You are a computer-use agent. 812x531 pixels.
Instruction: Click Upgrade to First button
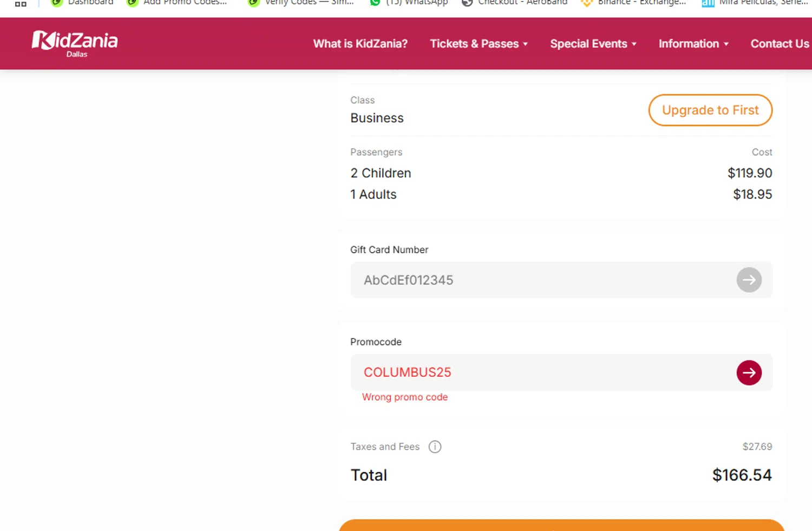[710, 110]
